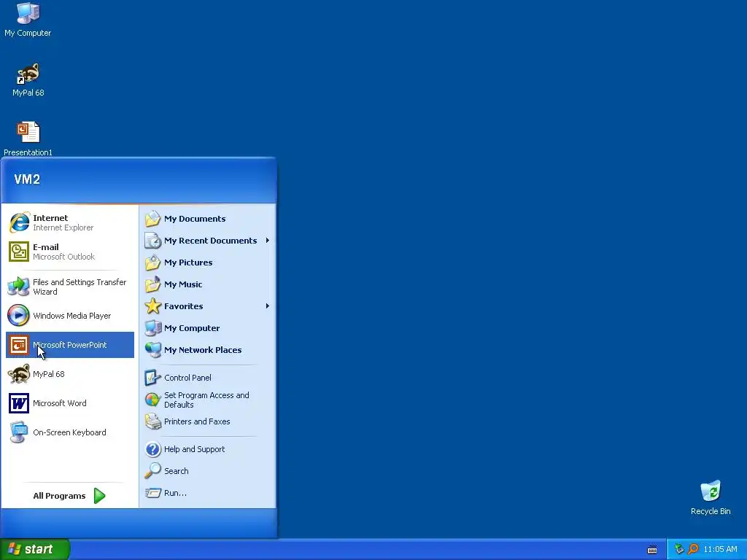This screenshot has width=747, height=560.
Task: Open the My Computer desktop icon
Action: pos(28,20)
